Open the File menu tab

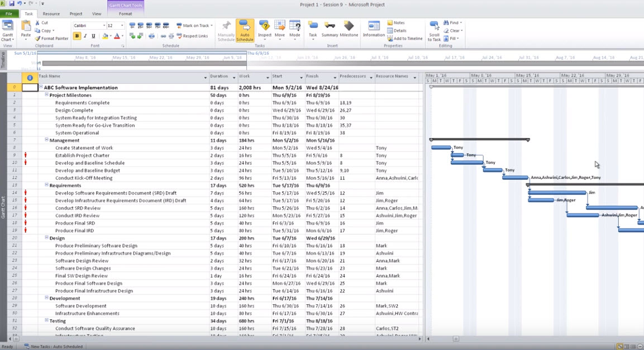(x=9, y=14)
